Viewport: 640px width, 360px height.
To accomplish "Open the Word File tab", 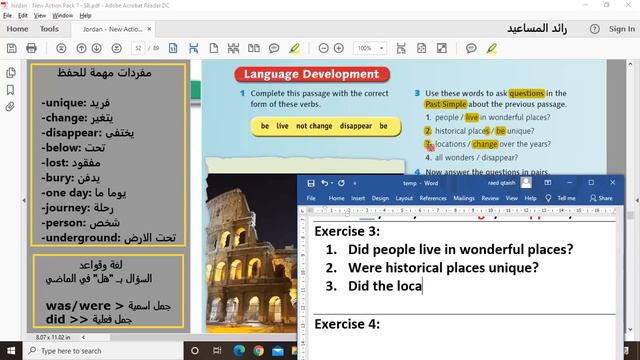I will [x=311, y=198].
